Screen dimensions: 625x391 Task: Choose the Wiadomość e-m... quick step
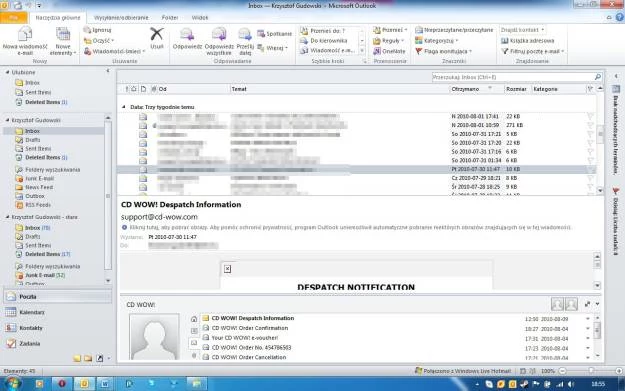click(327, 51)
